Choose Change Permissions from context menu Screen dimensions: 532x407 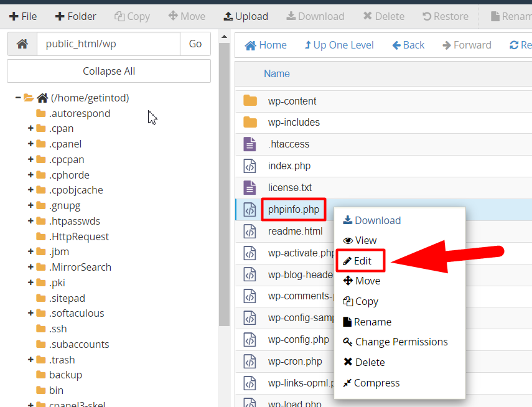click(x=395, y=342)
